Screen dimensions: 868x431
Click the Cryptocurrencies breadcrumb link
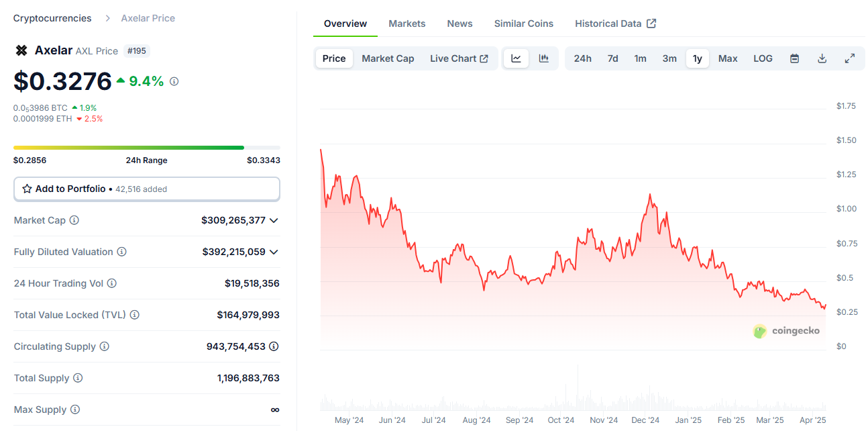pos(52,18)
